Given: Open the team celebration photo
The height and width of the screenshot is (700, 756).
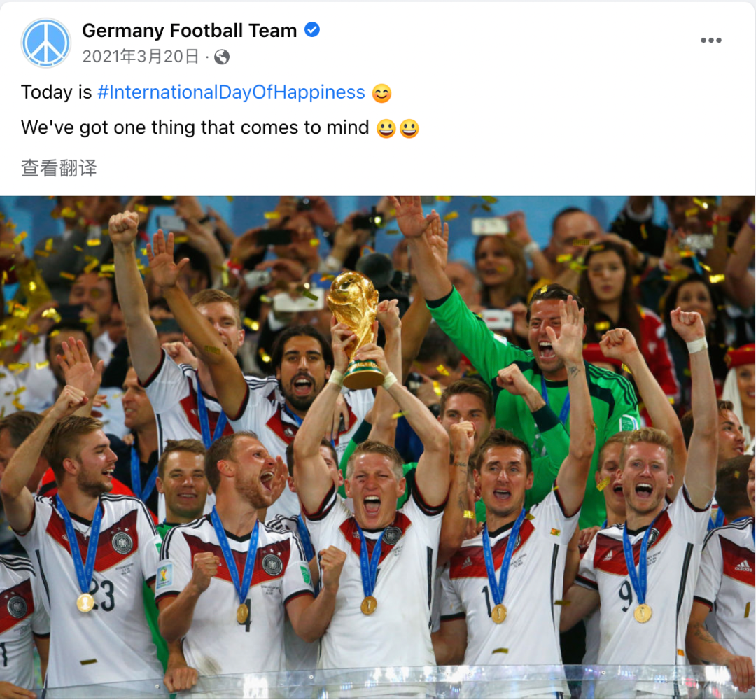Looking at the screenshot, I should pyautogui.click(x=377, y=447).
